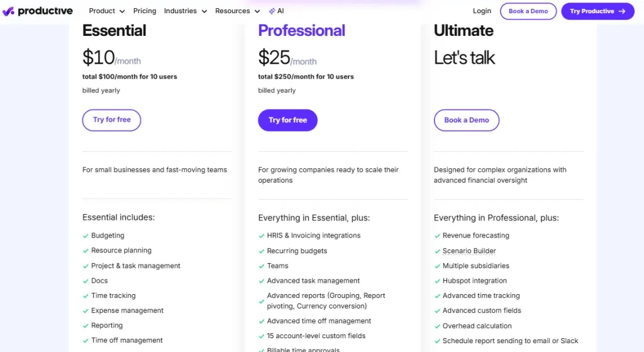
Task: Click the checkmark next to Hubspot integration
Action: coord(437,281)
